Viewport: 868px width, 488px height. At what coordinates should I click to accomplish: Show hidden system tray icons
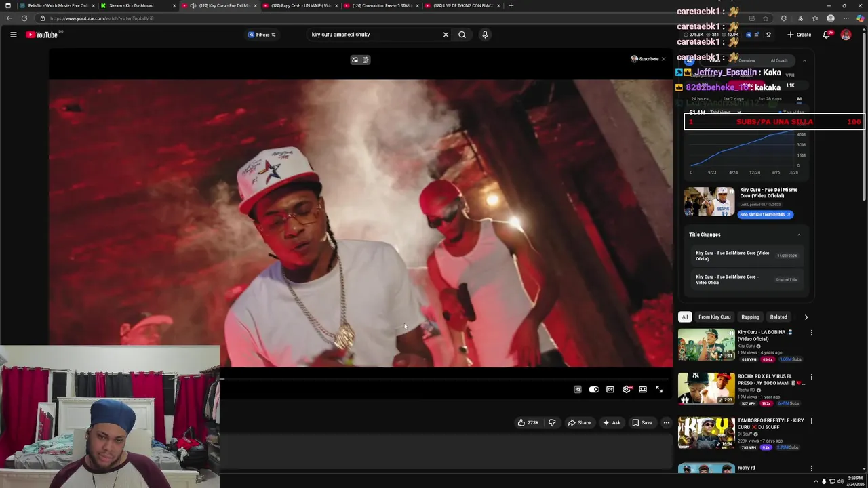click(x=816, y=481)
